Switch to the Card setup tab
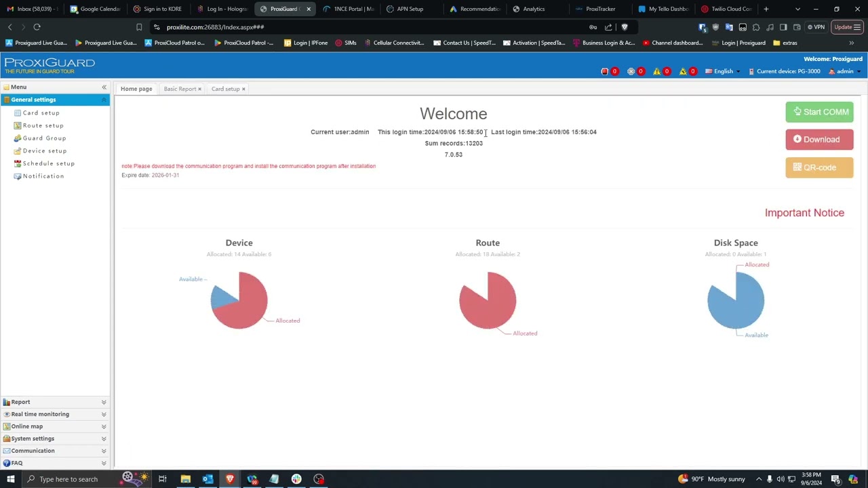868x488 pixels. point(225,89)
